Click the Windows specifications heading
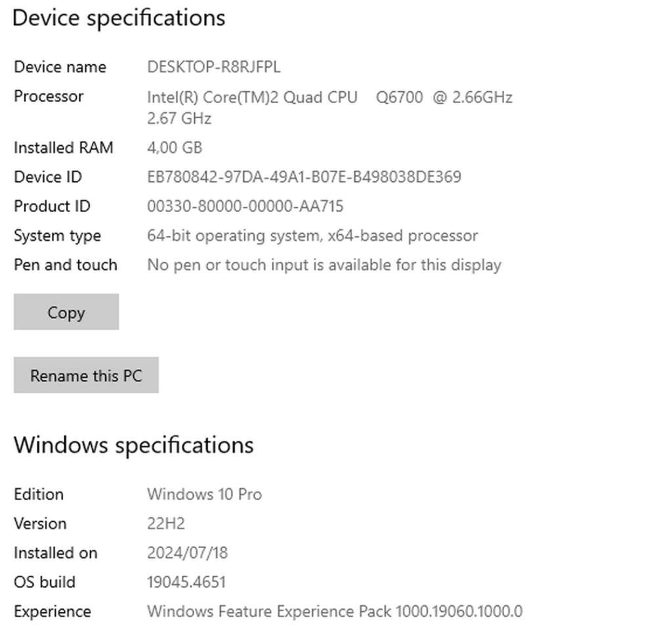Screen dimensions: 672x640 [x=134, y=445]
